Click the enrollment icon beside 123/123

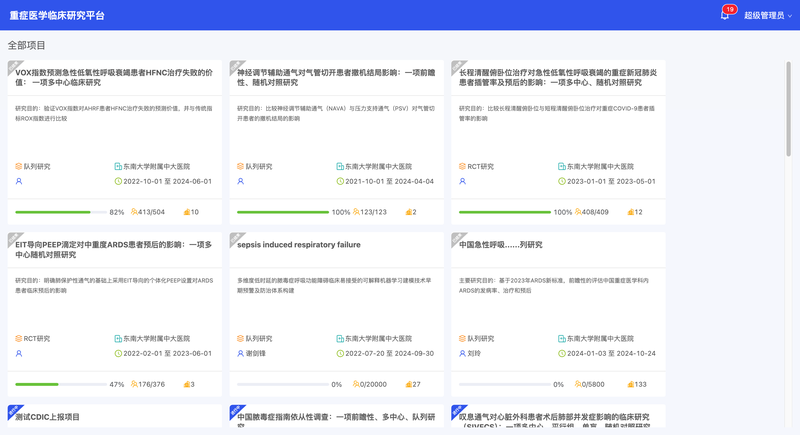[x=356, y=212]
